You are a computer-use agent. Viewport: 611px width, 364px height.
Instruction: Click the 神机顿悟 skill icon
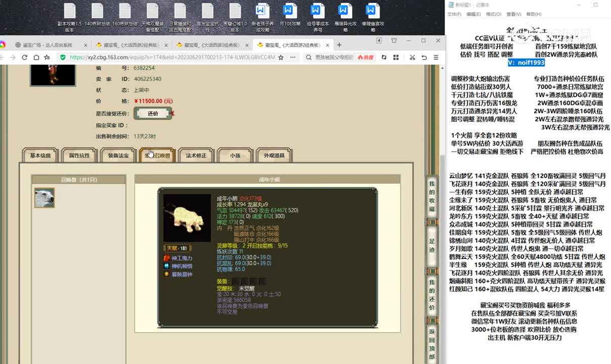point(166,266)
